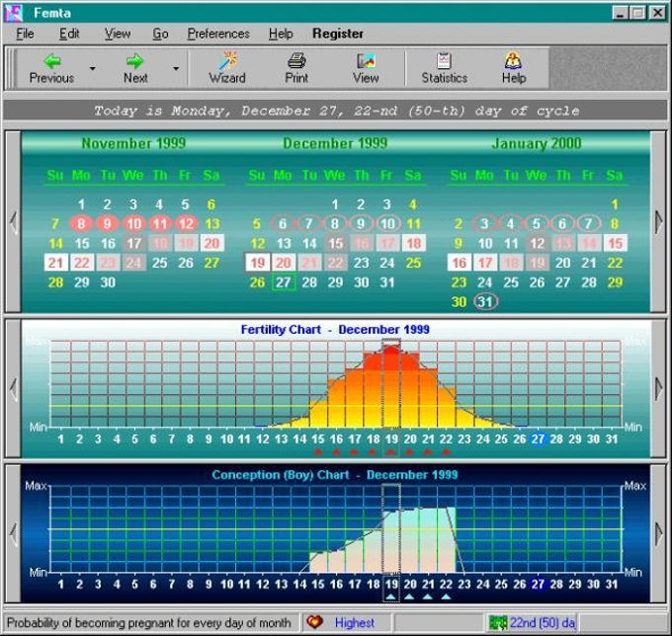Go to previous months in calendar panel

coord(13,222)
